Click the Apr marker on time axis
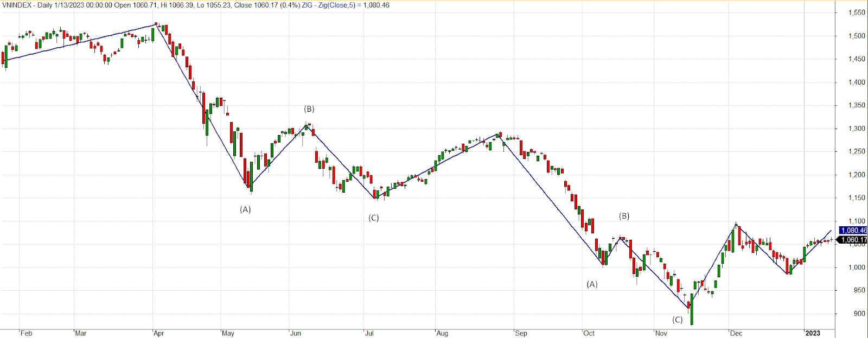868x338 pixels. pos(158,333)
